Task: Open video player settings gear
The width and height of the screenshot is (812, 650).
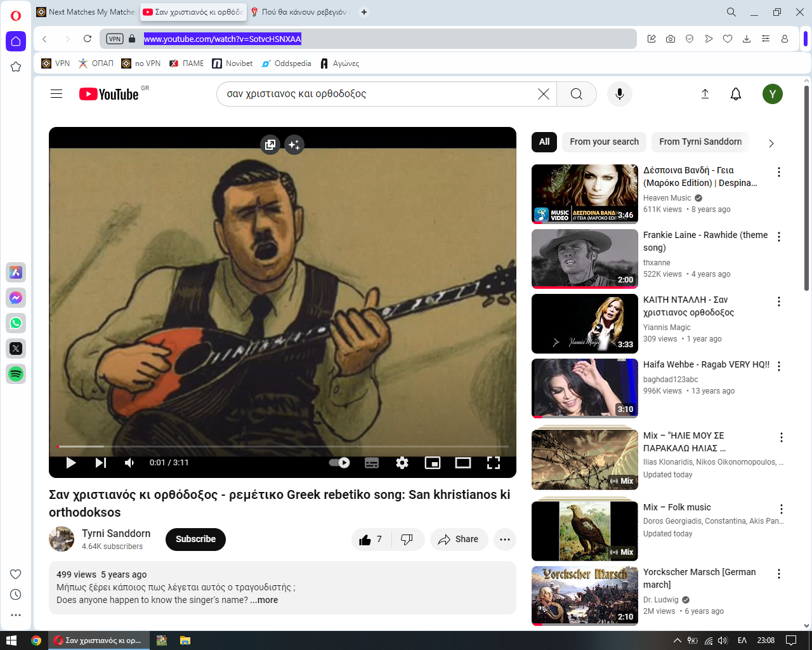Action: (402, 463)
